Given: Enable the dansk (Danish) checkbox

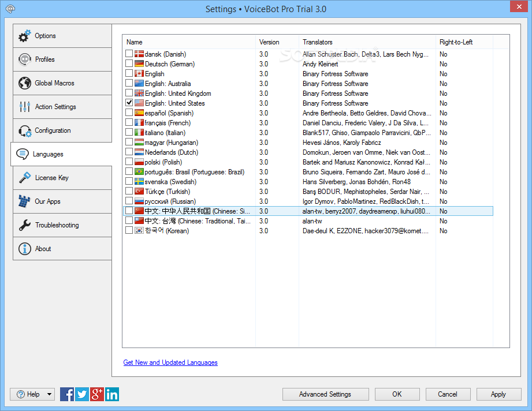Looking at the screenshot, I should click(129, 54).
